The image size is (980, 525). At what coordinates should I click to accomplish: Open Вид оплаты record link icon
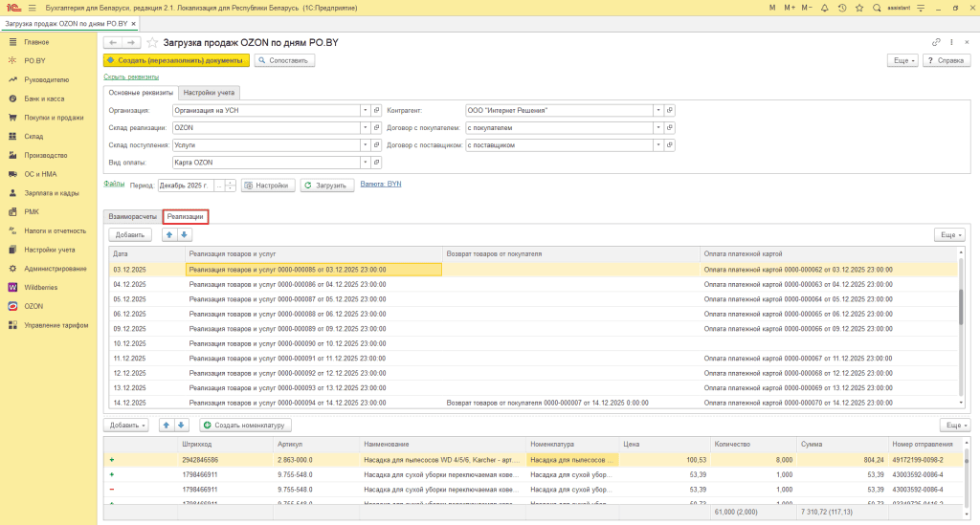[x=377, y=163]
